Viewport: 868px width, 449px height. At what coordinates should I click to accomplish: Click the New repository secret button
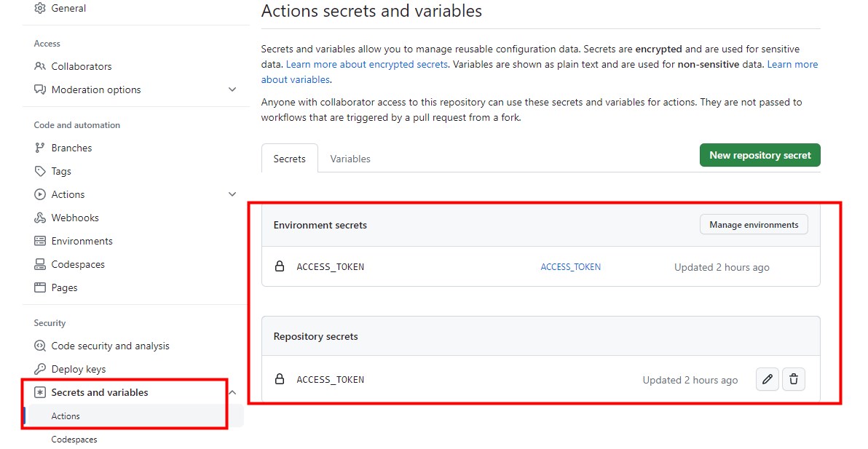tap(759, 155)
